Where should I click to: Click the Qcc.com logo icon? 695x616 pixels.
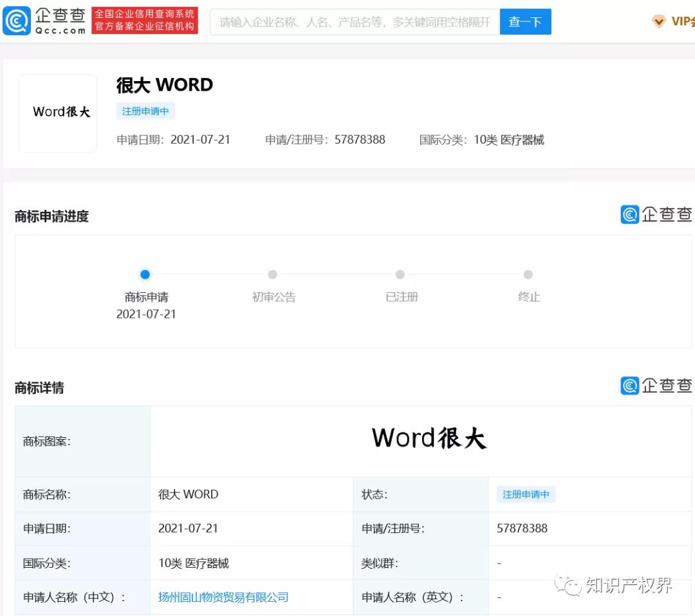point(16,21)
